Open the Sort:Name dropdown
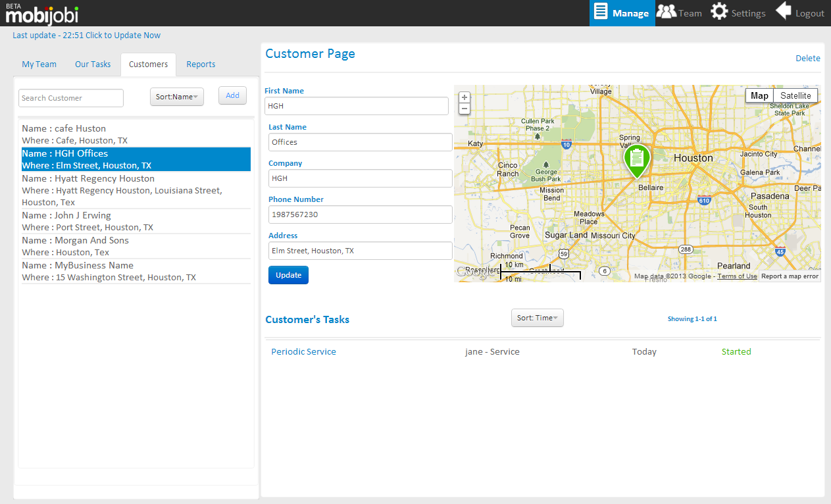 point(177,97)
